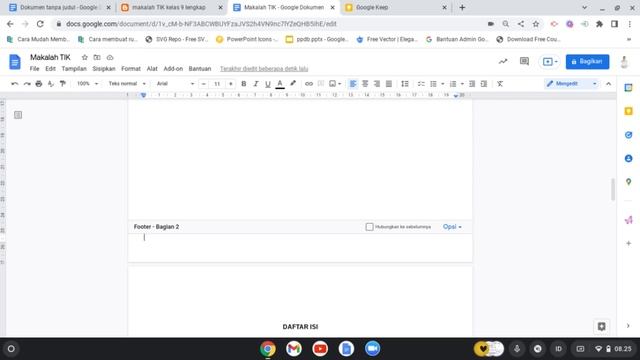
Task: Star the Makalah TIK document
Action: tap(84, 58)
